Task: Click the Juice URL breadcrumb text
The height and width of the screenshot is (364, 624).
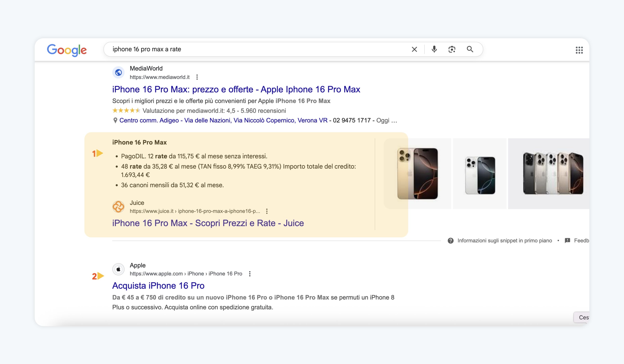Action: 195,211
